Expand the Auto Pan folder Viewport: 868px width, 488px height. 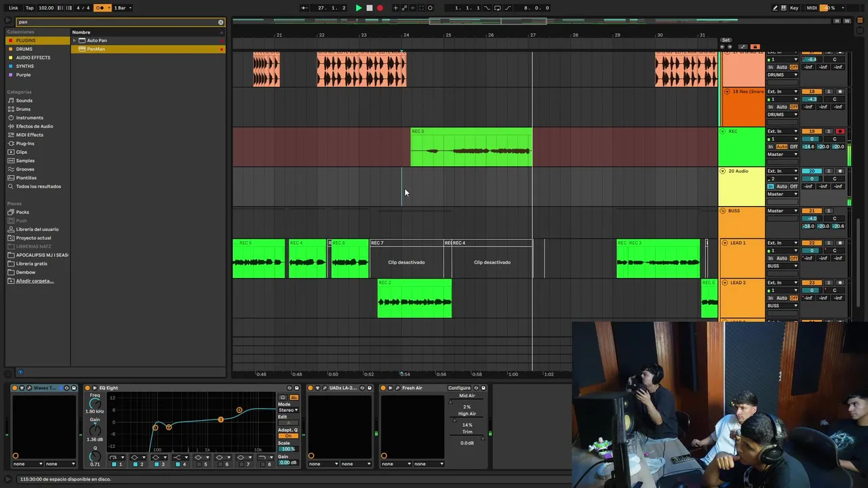[x=75, y=41]
